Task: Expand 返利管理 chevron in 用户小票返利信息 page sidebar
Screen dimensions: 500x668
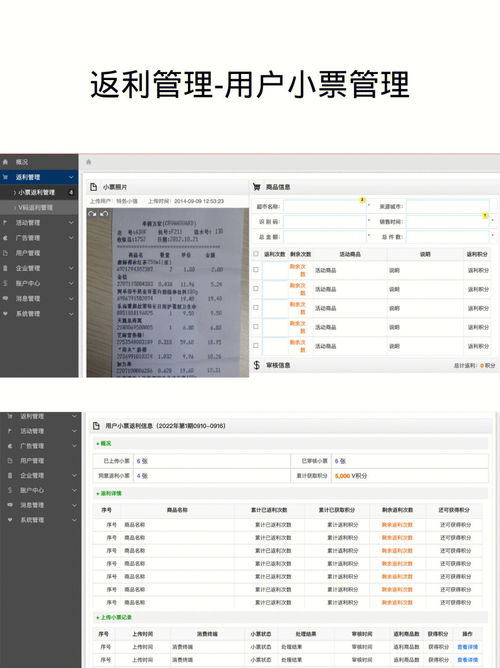Action: point(74,416)
